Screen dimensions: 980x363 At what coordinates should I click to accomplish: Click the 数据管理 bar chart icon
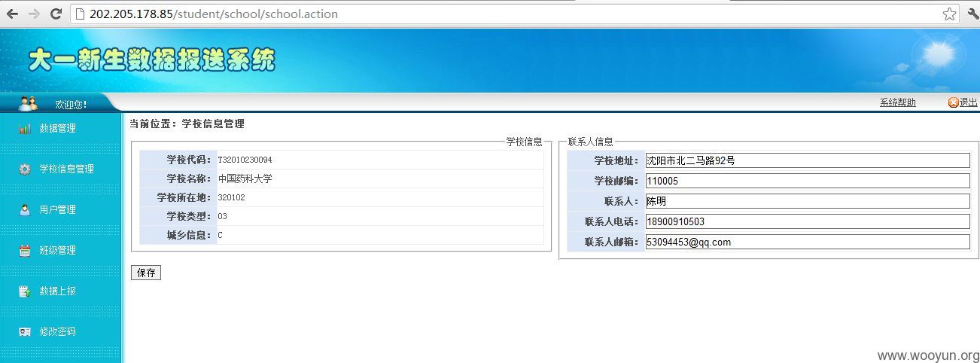click(25, 129)
